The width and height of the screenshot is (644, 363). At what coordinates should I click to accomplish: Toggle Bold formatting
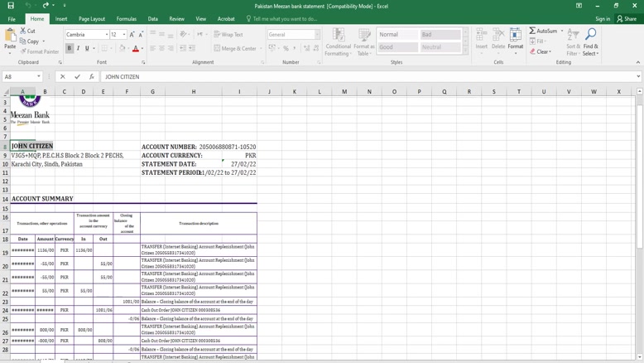coord(70,49)
